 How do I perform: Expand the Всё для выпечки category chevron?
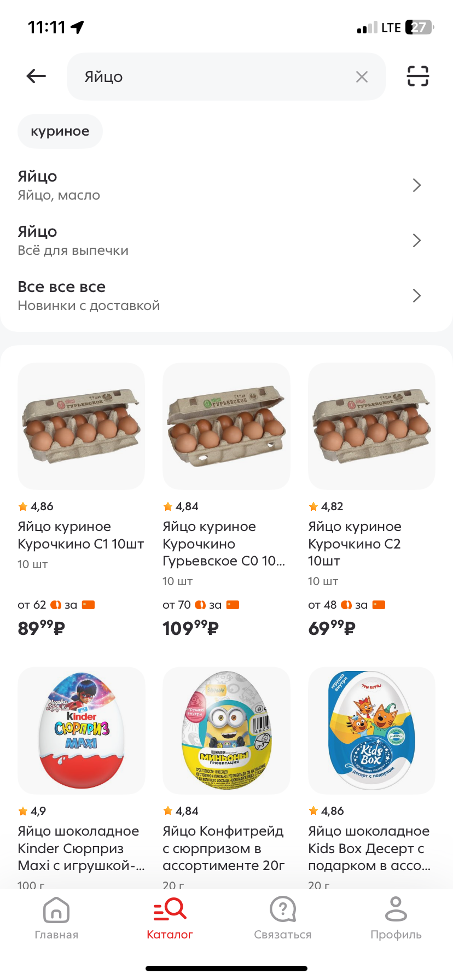click(417, 241)
